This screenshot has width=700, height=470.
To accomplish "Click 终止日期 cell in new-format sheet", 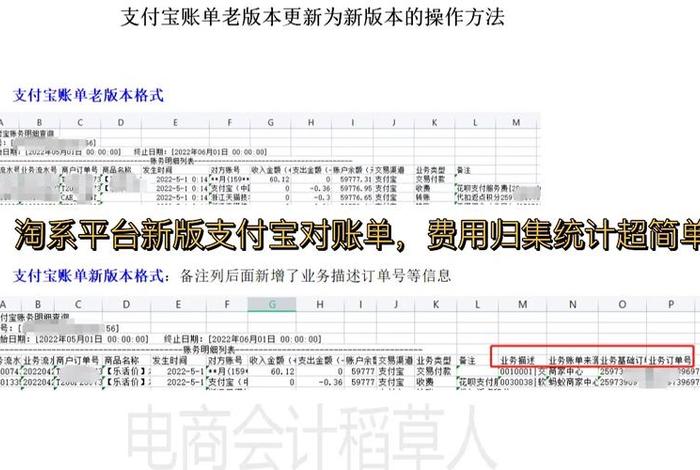I will (x=243, y=339).
